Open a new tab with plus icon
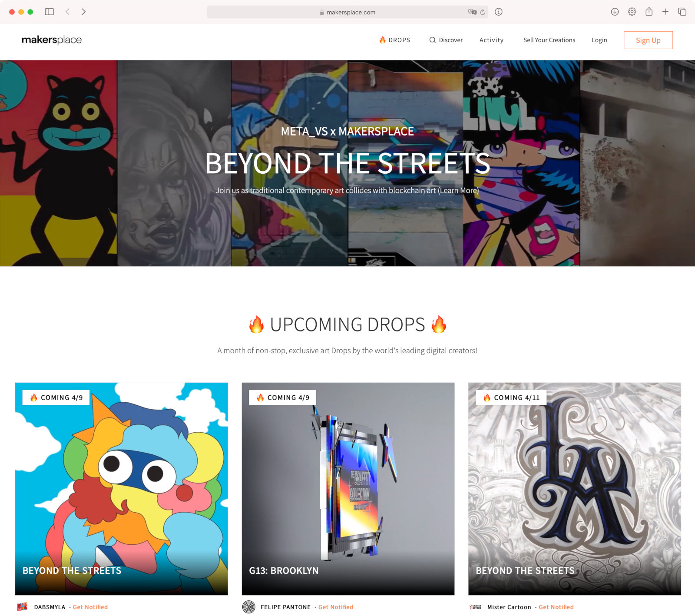Image resolution: width=695 pixels, height=616 pixels. pos(665,12)
